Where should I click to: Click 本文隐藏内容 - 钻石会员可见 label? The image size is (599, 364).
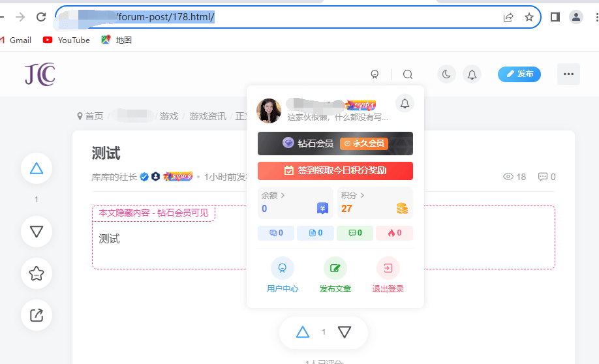pyautogui.click(x=153, y=213)
